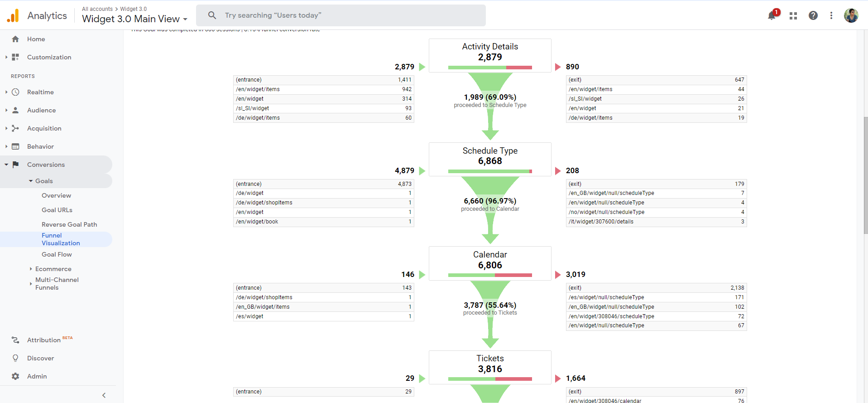
Task: Open Goal URLs report
Action: click(57, 210)
